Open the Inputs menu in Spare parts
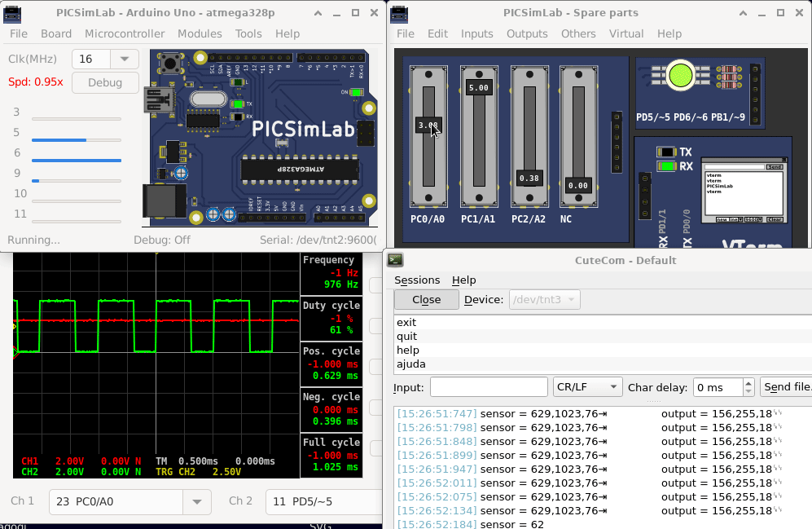Viewport: 812px width, 529px height. 476,33
